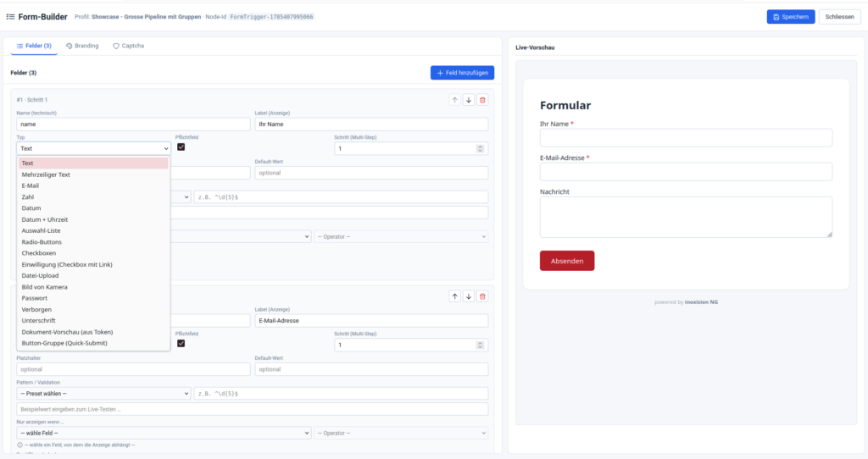Click the regex pattern input in field #1
Viewport: 868px width, 459px height.
point(341,196)
